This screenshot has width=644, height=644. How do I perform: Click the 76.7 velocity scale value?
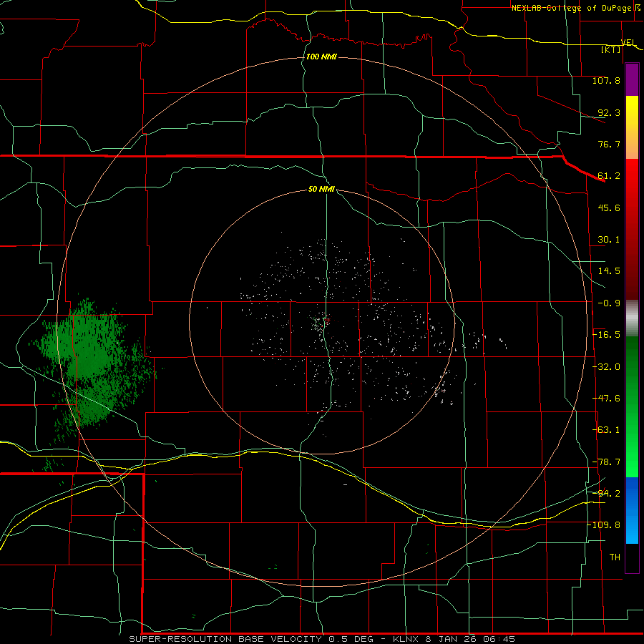pos(609,144)
